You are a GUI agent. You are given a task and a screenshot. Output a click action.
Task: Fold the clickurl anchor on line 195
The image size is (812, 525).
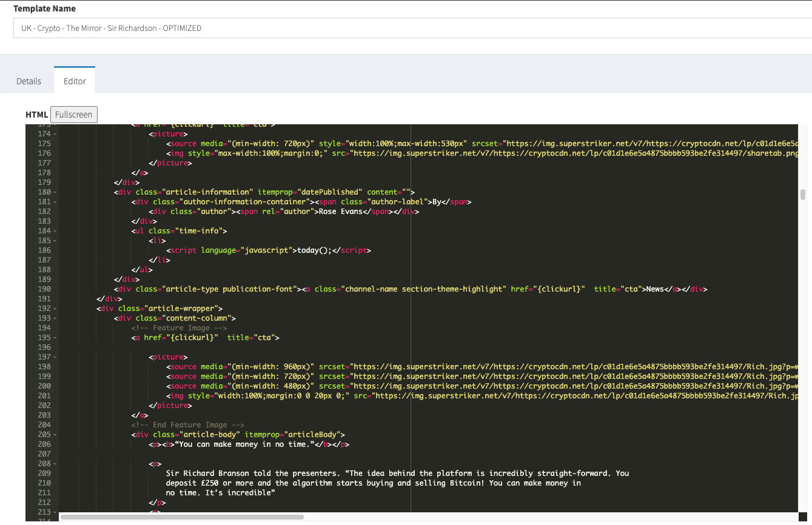point(55,338)
